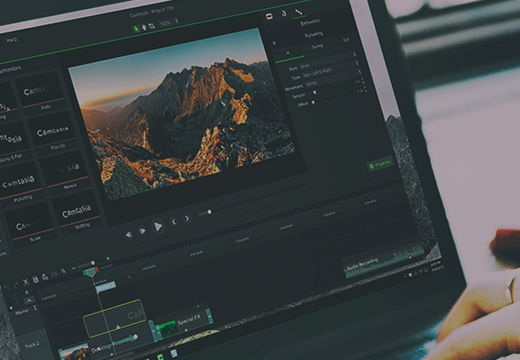Open the Help menu
This screenshot has height=360, width=520.
(x=12, y=39)
